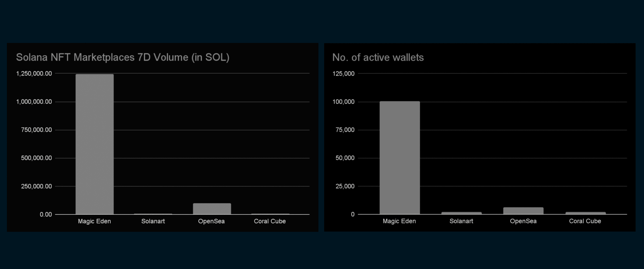The height and width of the screenshot is (269, 644).
Task: Select the OpenSea bar in volume chart
Action: (x=212, y=209)
